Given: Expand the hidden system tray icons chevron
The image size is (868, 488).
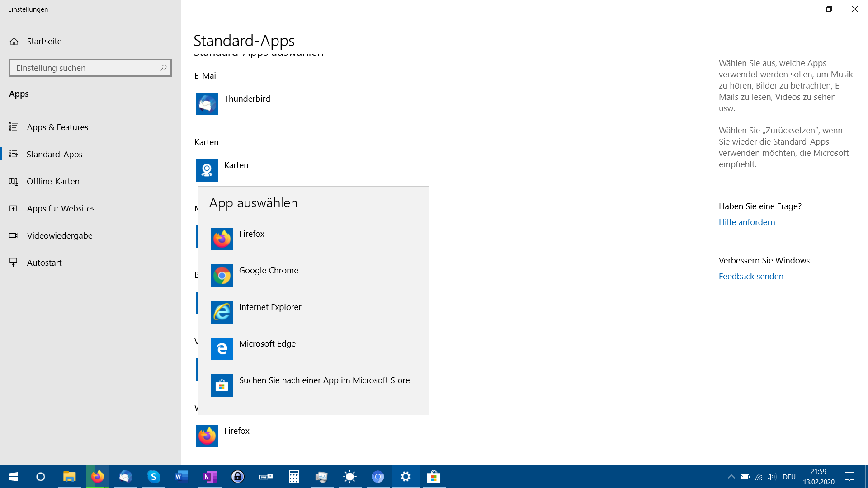Looking at the screenshot, I should [x=731, y=477].
